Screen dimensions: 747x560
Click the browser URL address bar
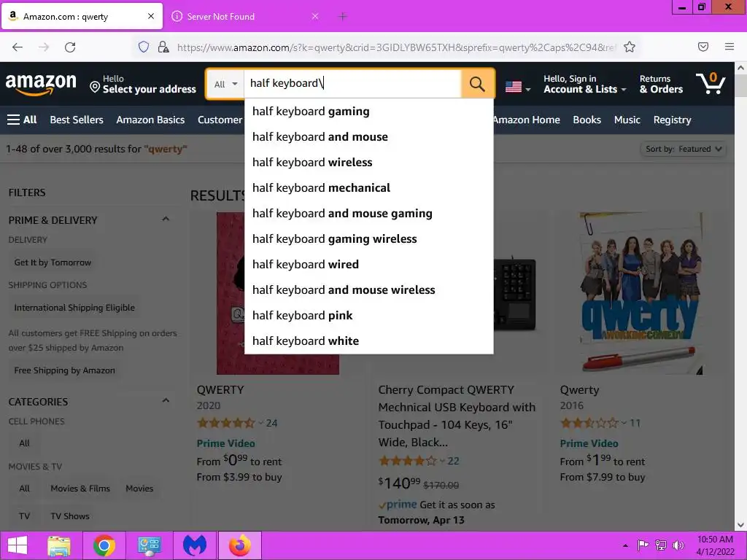395,47
